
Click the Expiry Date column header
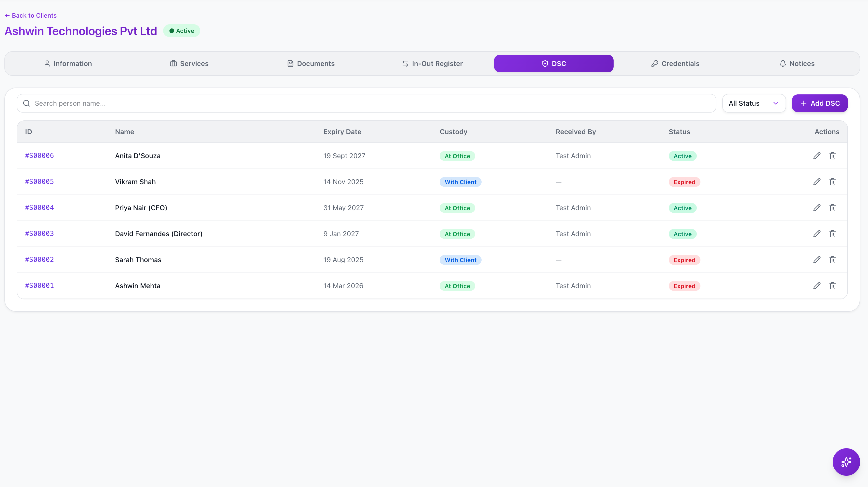[x=342, y=132]
